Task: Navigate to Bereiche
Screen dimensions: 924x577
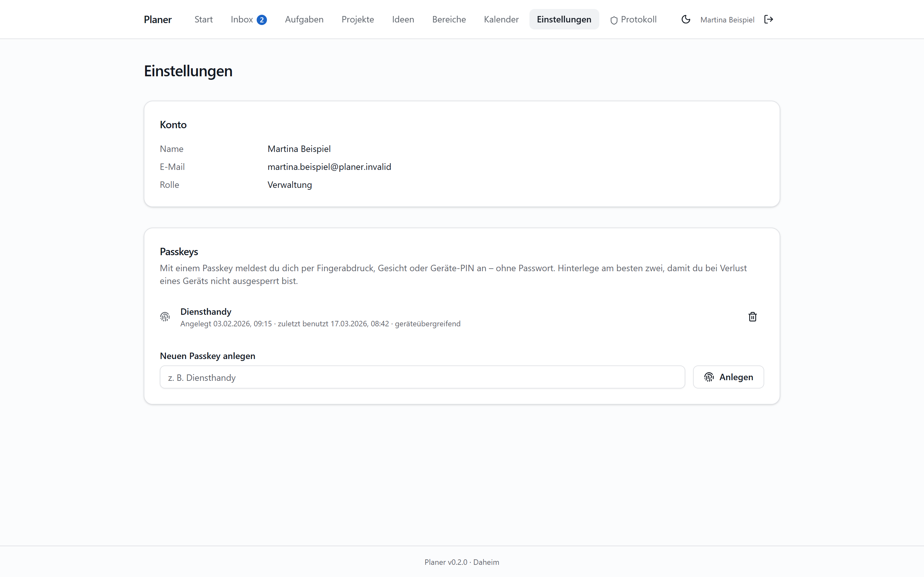Action: pyautogui.click(x=449, y=20)
